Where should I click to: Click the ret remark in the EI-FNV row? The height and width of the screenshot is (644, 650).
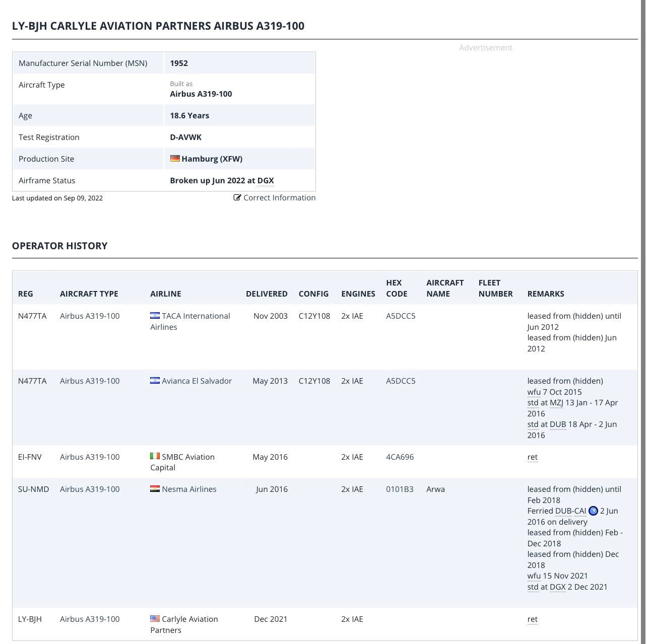pyautogui.click(x=532, y=457)
